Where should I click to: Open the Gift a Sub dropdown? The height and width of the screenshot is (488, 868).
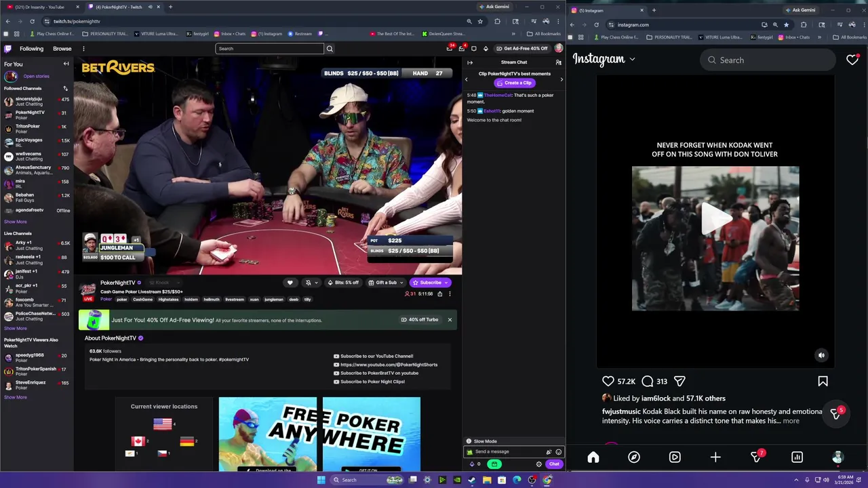(385, 283)
